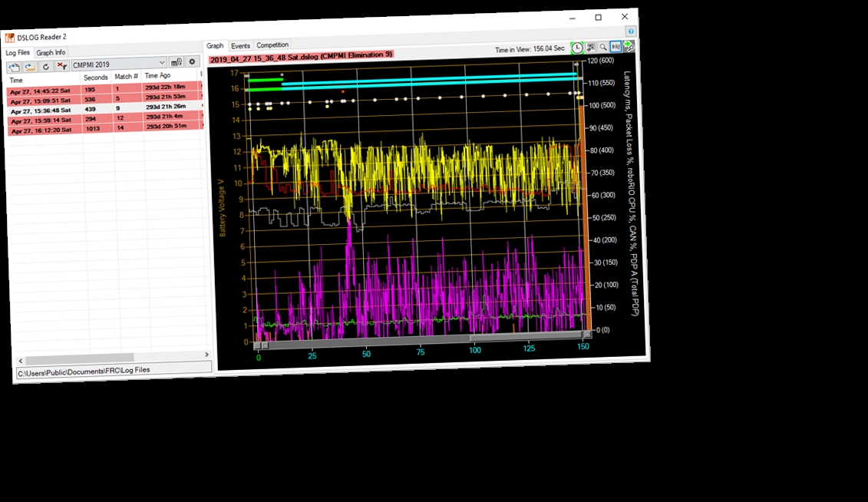
Task: Toggle the blue-outlined view mode icon
Action: (616, 47)
